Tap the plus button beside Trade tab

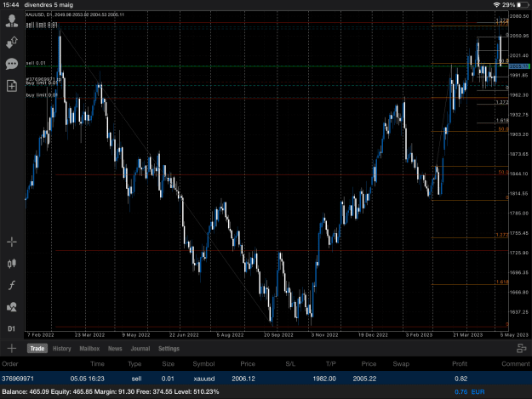pos(12,349)
